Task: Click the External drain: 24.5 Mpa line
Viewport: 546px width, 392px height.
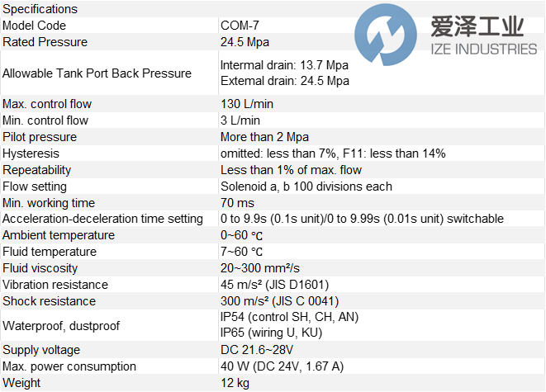Action: pos(284,81)
